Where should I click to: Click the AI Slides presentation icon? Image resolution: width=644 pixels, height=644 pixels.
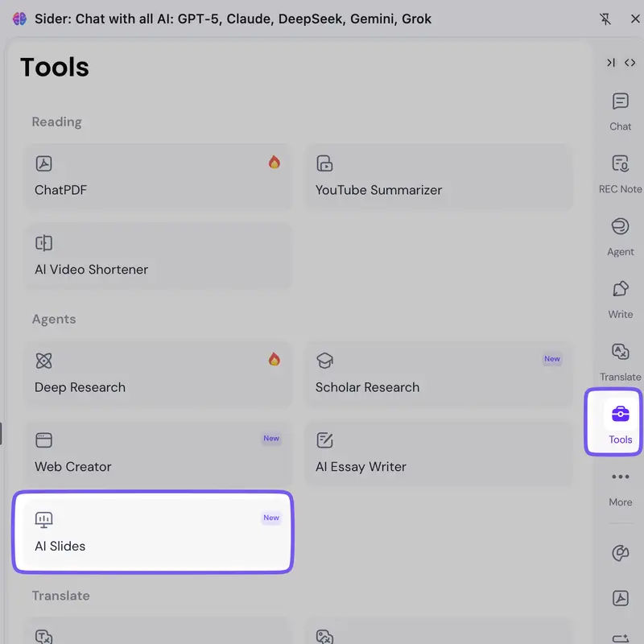44,519
